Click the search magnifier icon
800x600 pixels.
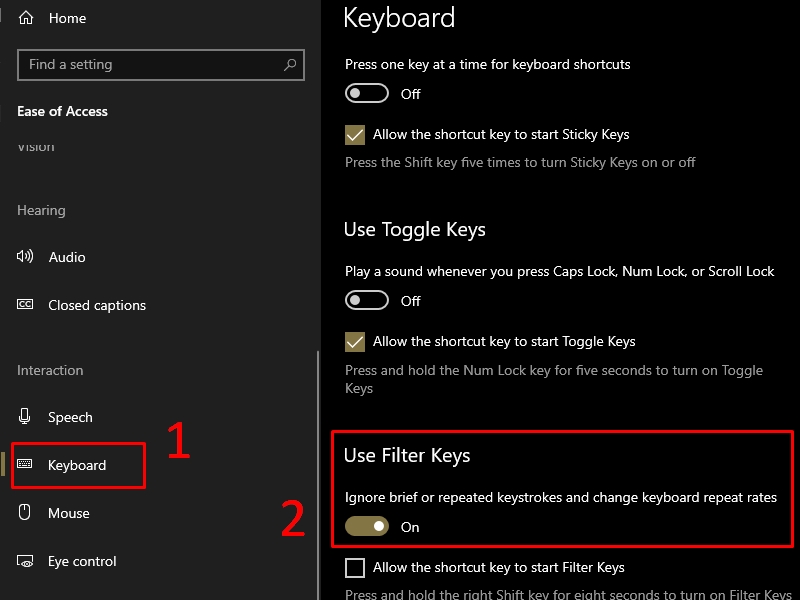click(x=290, y=65)
